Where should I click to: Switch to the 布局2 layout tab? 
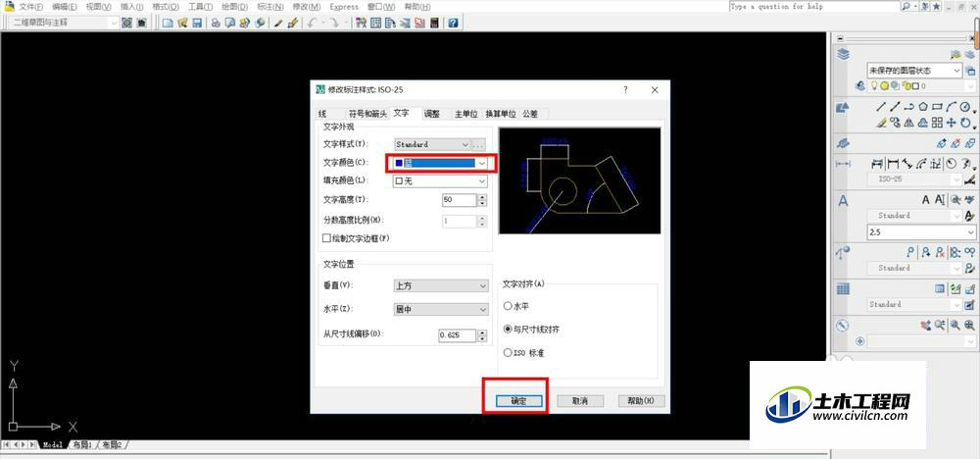(113, 444)
